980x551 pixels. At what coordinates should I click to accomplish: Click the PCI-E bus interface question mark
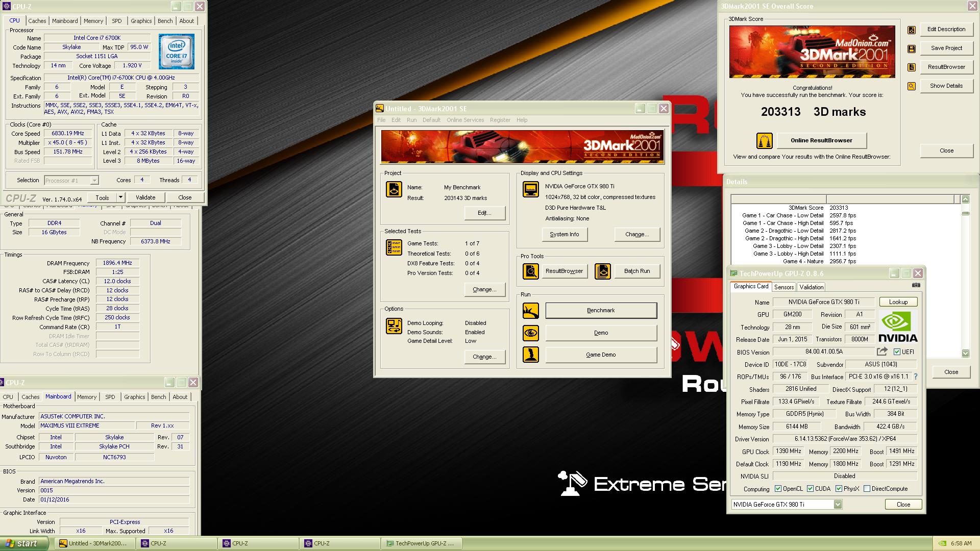[x=916, y=377]
